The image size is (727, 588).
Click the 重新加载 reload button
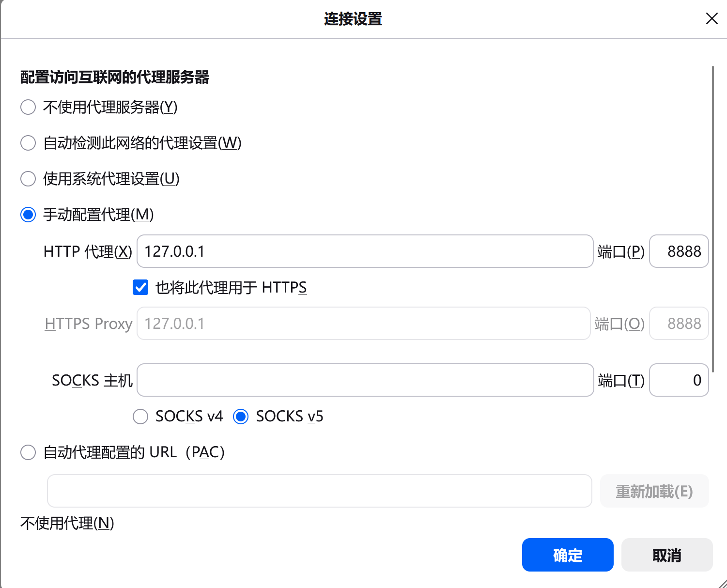point(654,491)
